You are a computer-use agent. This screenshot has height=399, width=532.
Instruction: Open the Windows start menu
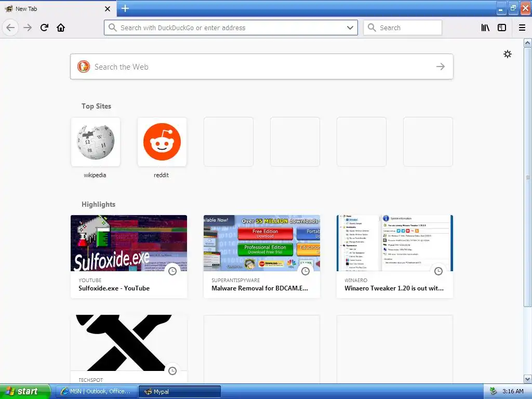(x=25, y=391)
